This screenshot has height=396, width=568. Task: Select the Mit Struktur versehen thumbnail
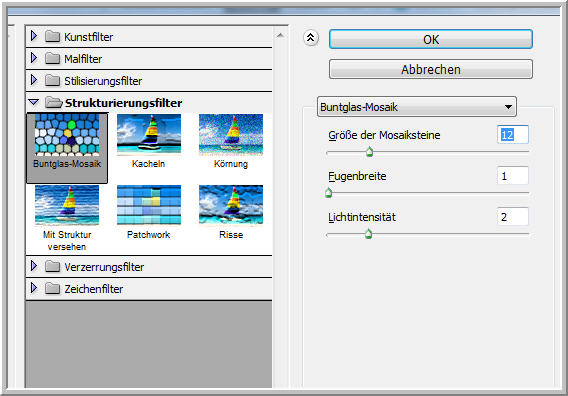click(67, 205)
